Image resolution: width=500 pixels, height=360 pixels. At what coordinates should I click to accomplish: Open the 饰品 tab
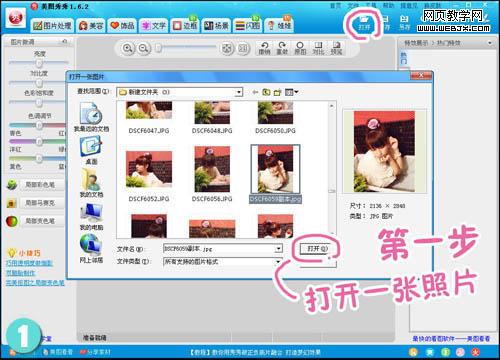point(122,25)
